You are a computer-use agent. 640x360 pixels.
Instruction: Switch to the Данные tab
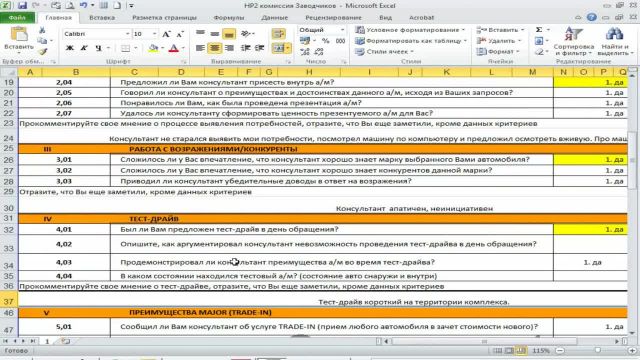(275, 18)
